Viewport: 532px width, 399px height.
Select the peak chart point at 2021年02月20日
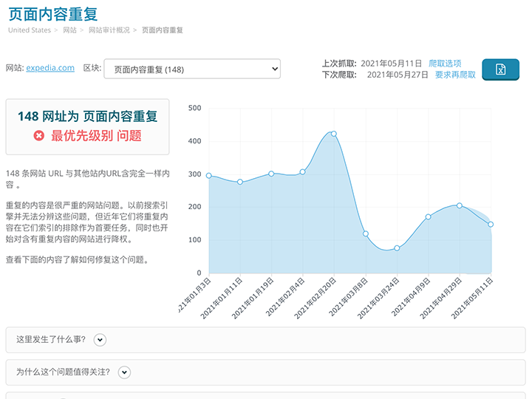click(x=334, y=134)
